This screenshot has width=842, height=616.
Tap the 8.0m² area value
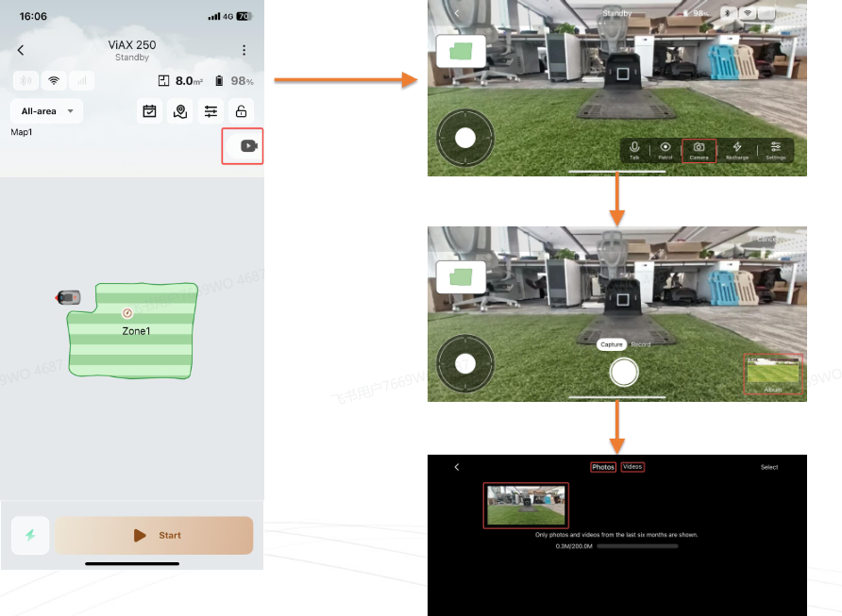tap(189, 81)
